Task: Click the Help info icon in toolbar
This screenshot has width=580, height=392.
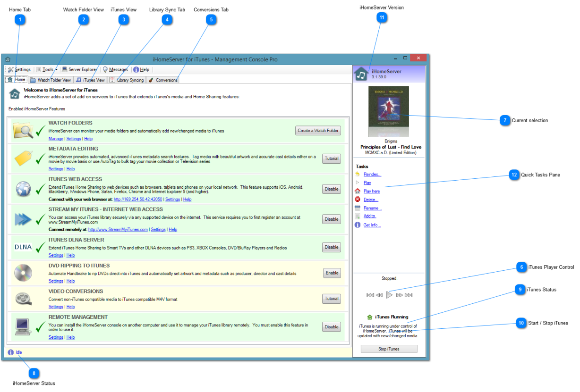Action: [x=136, y=70]
